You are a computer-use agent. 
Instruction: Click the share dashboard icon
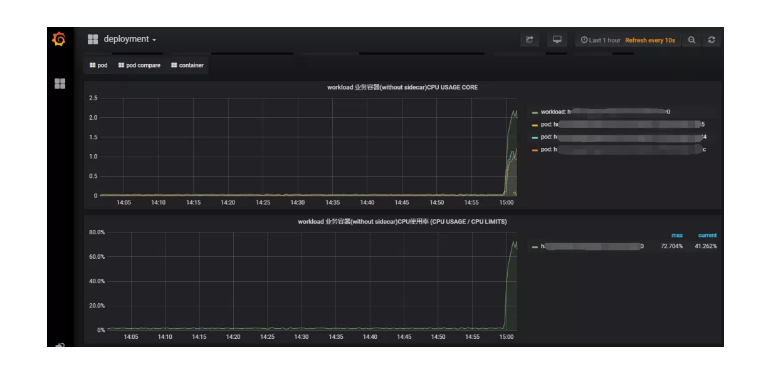tap(530, 40)
